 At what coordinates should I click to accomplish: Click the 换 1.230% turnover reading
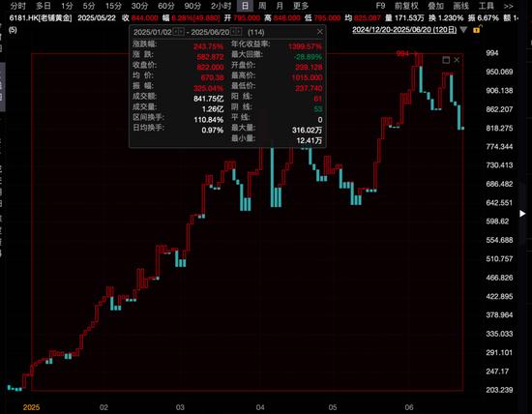446,18
